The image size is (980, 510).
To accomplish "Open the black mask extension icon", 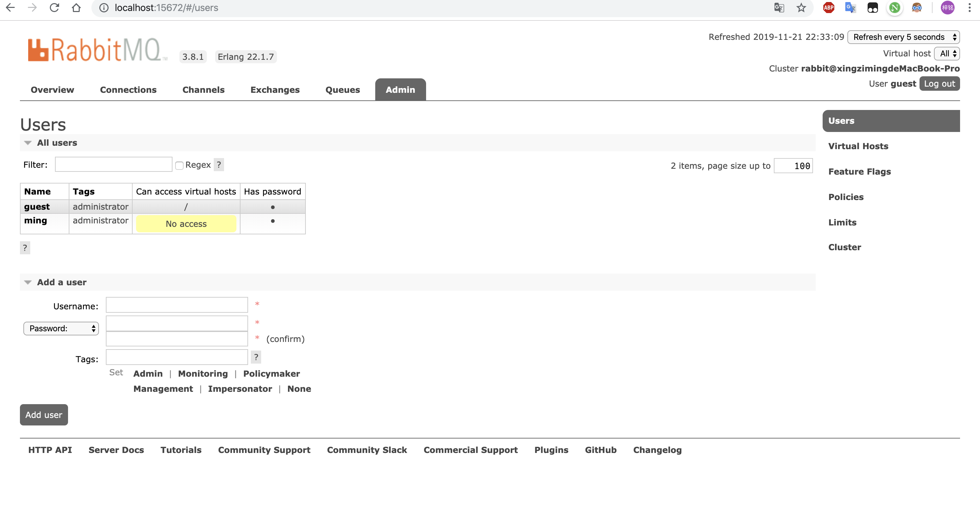I will pos(873,8).
